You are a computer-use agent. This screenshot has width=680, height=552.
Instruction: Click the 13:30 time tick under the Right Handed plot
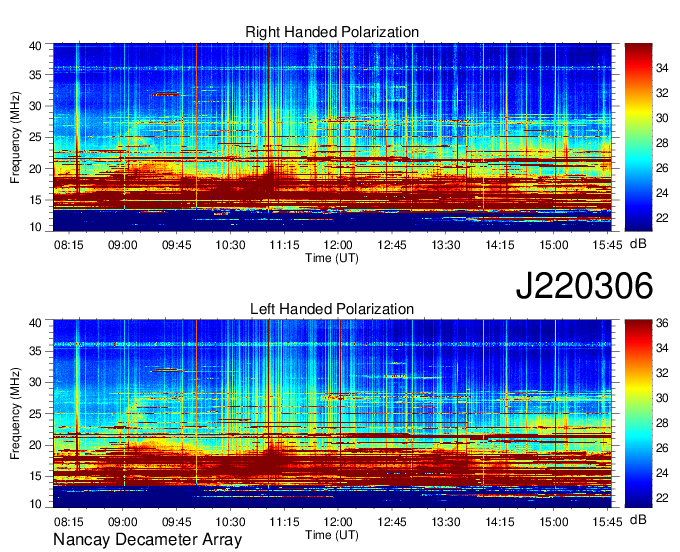[446, 245]
